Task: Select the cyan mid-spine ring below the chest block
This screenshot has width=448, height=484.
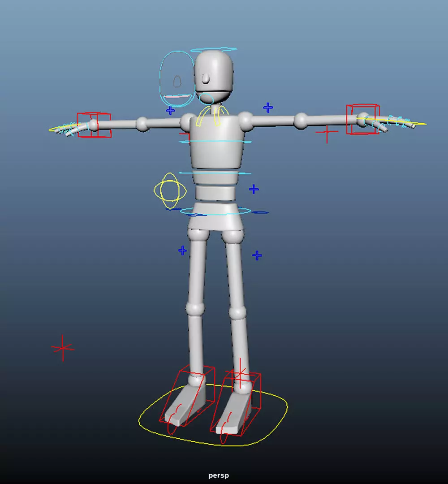Action: (x=215, y=173)
